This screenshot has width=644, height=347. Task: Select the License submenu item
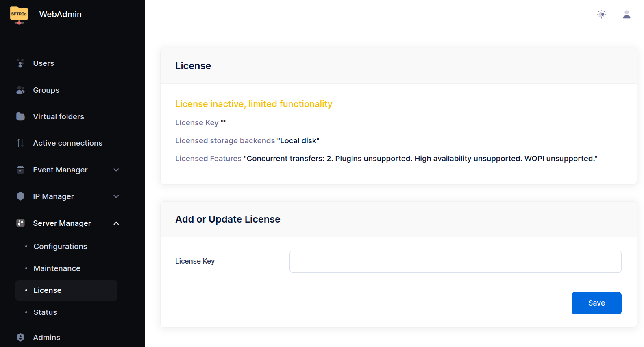(x=66, y=290)
